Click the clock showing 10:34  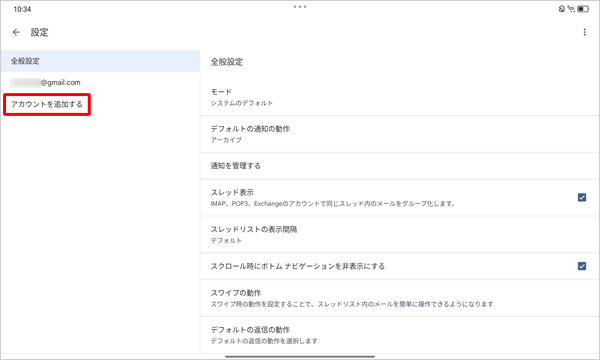pos(22,9)
